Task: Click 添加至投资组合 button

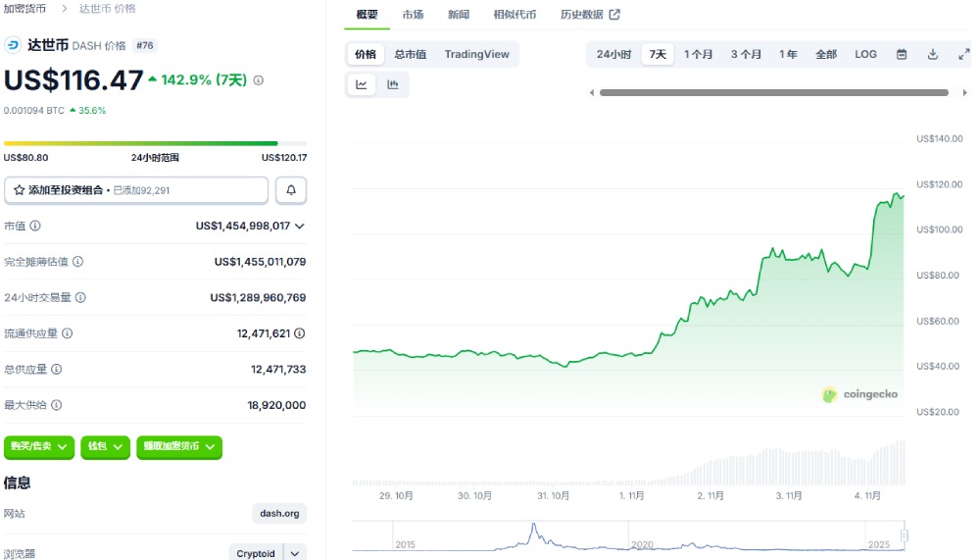Action: point(136,190)
